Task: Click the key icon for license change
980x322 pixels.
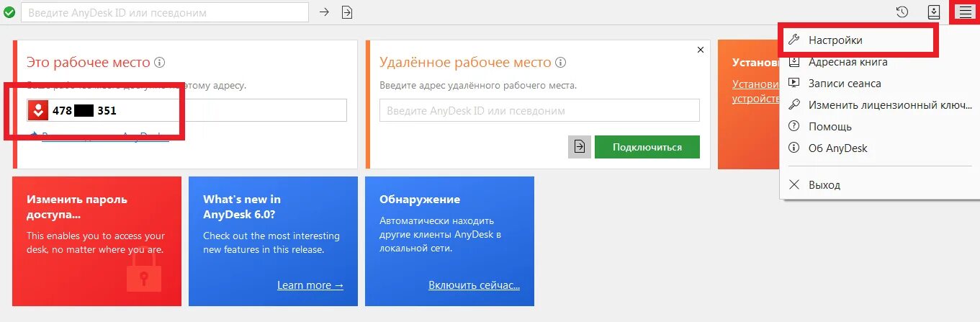Action: click(794, 105)
